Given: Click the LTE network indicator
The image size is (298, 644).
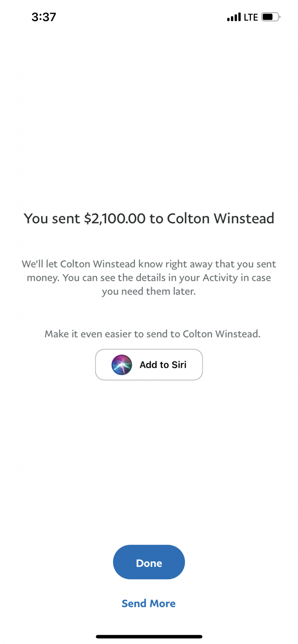Looking at the screenshot, I should 251,17.
